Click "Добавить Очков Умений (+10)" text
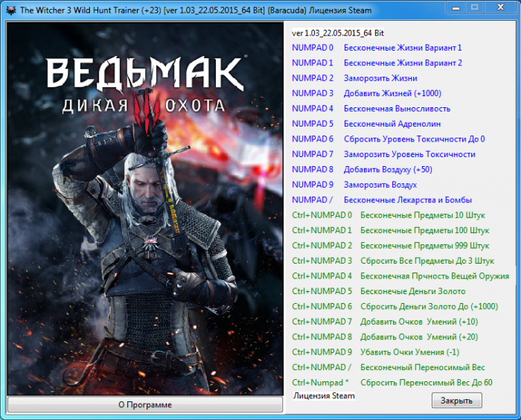Viewport: 521px width, 420px height. pyautogui.click(x=419, y=322)
